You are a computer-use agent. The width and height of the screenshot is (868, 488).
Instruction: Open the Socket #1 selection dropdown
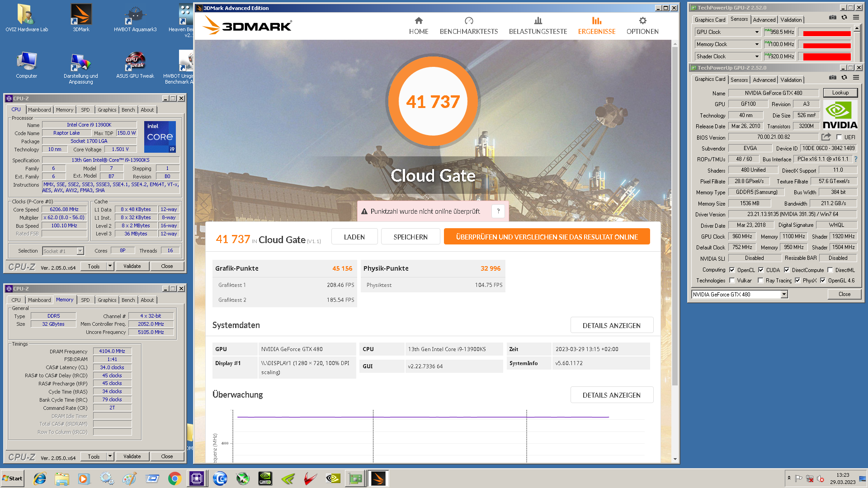[63, 251]
